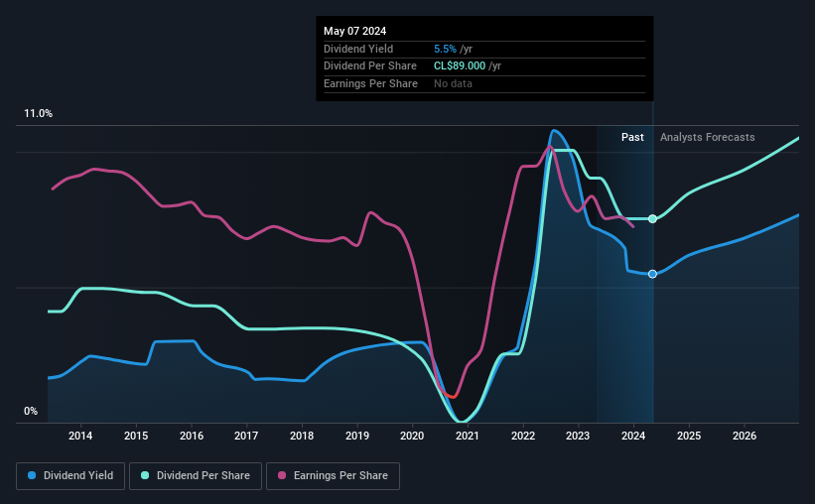Click the Dividend Per Share row label in tooltip

pos(370,66)
